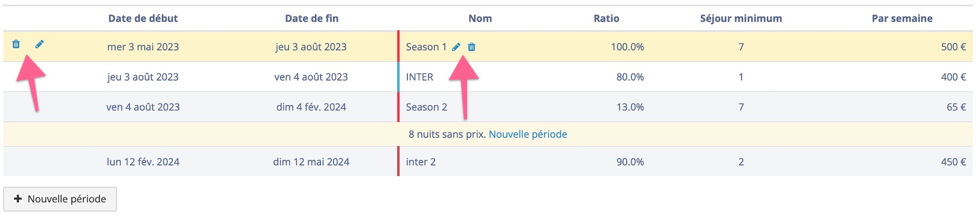Open Nouvelle période link in unpriced nights row
This screenshot has height=218, width=980.
528,134
